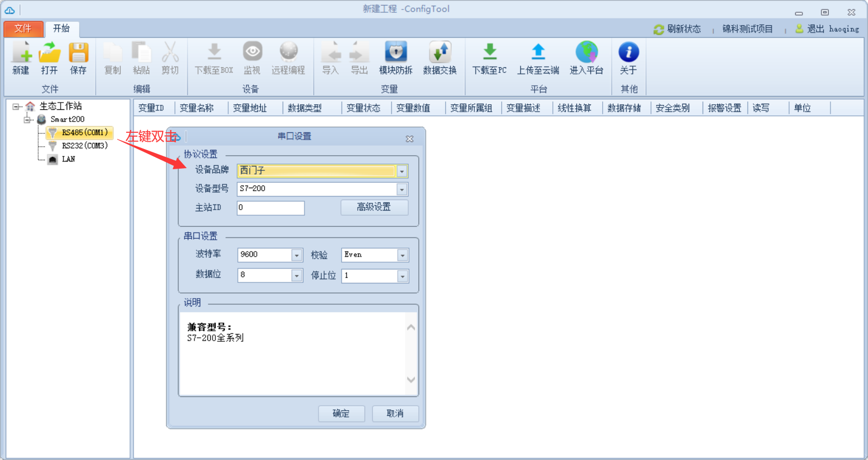The height and width of the screenshot is (460, 868).
Task: Confirm dialog with 确定 button
Action: 341,413
